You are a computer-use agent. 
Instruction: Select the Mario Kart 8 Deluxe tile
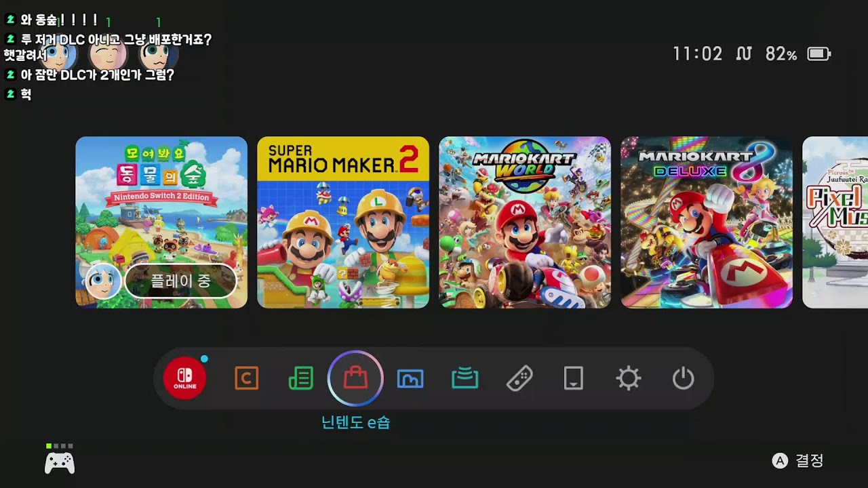[x=707, y=222]
